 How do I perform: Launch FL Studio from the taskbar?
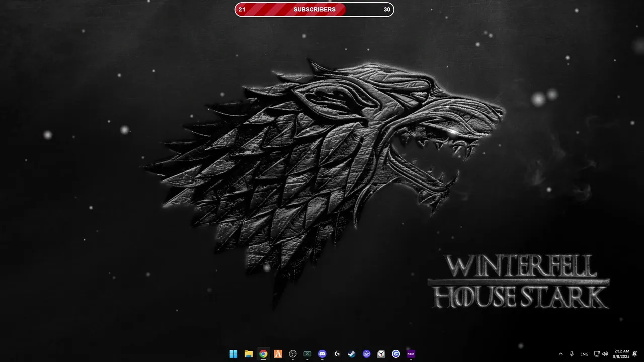tap(278, 354)
